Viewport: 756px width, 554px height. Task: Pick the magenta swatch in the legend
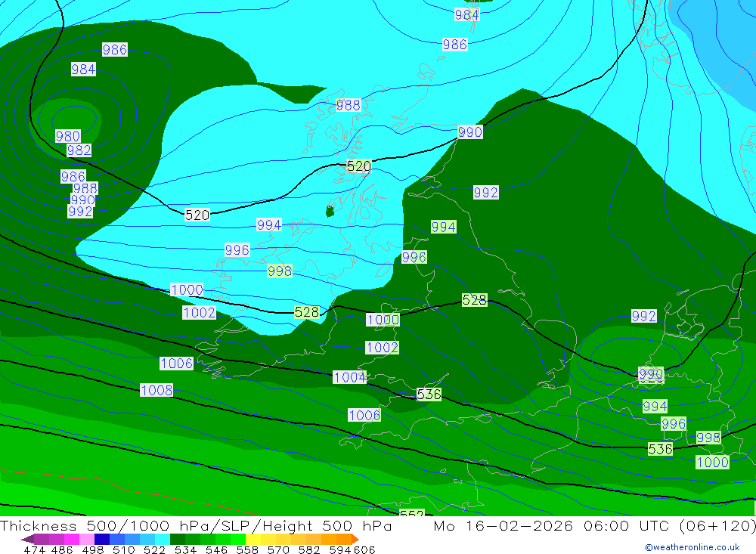tap(71, 539)
